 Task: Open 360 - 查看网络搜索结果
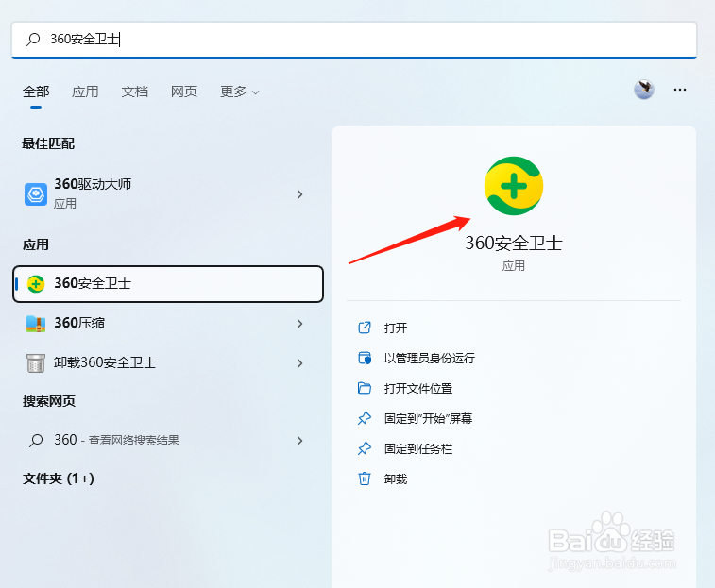117,440
